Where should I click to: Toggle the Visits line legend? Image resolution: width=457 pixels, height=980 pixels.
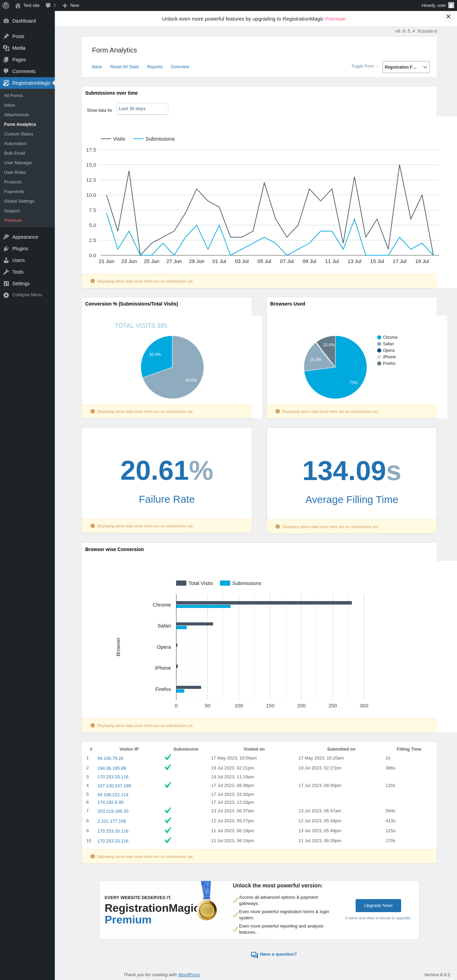tap(113, 139)
